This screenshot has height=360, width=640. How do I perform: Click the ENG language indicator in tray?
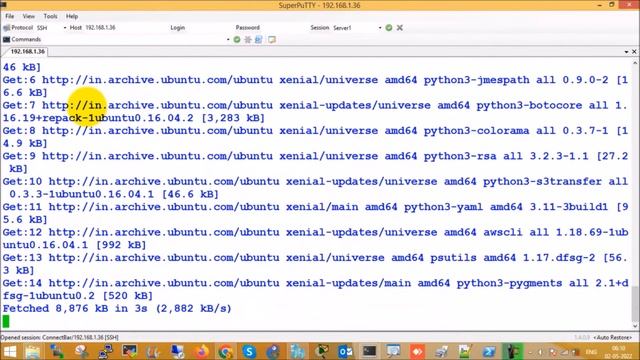pos(591,352)
